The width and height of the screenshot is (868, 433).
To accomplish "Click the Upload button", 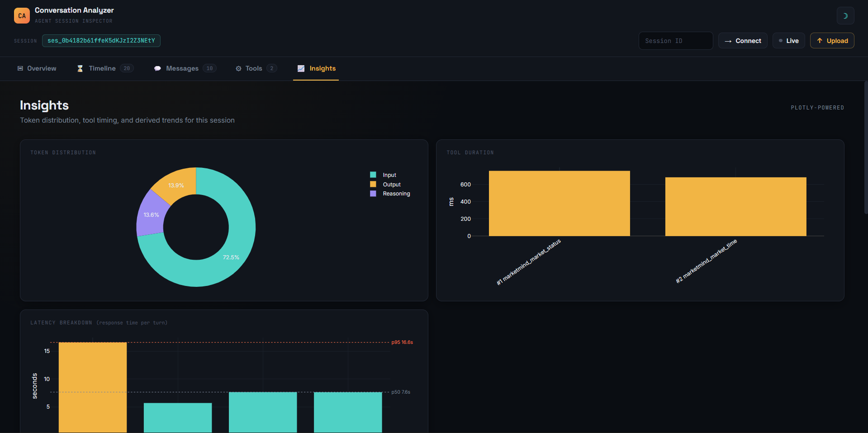I will pos(832,41).
